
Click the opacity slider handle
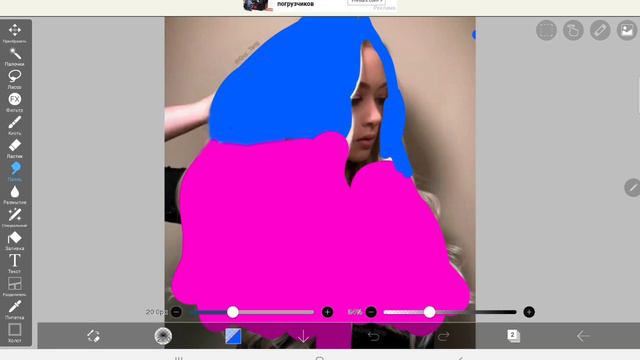pos(429,312)
